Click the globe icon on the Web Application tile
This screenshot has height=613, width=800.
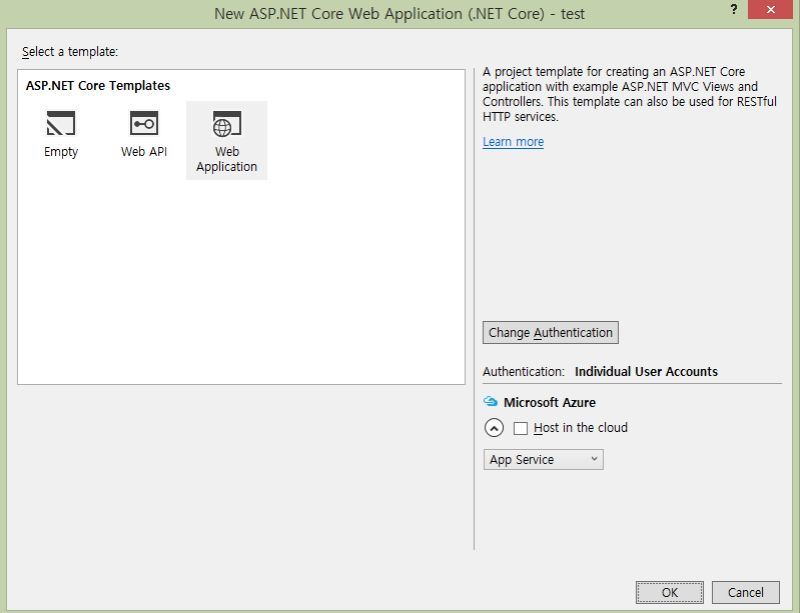[226, 122]
